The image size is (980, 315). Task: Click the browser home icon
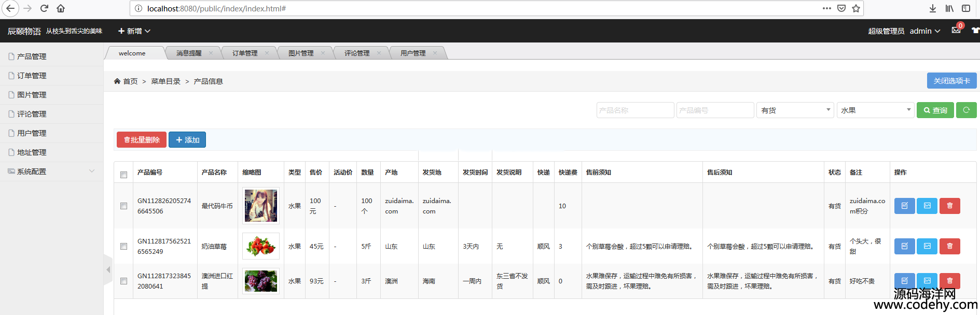click(x=61, y=8)
